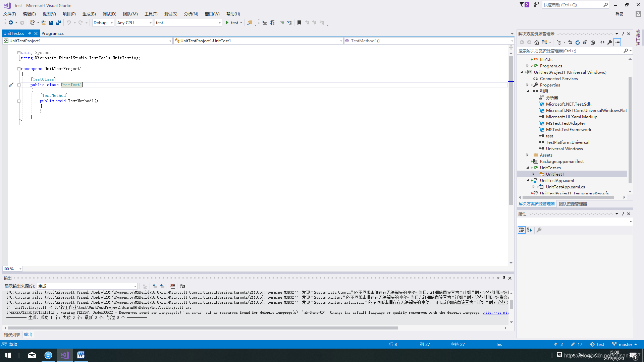644x362 pixels.
Task: Open the Mail app from taskbar
Action: point(32,355)
